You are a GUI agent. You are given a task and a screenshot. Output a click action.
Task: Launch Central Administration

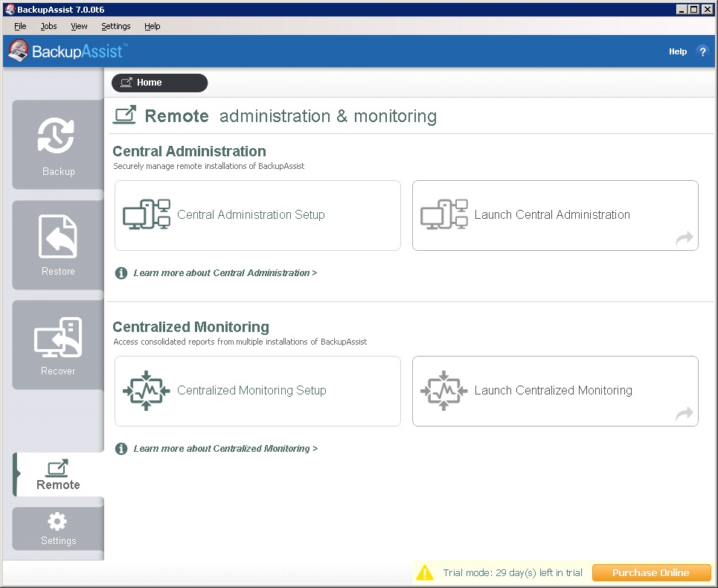(555, 215)
